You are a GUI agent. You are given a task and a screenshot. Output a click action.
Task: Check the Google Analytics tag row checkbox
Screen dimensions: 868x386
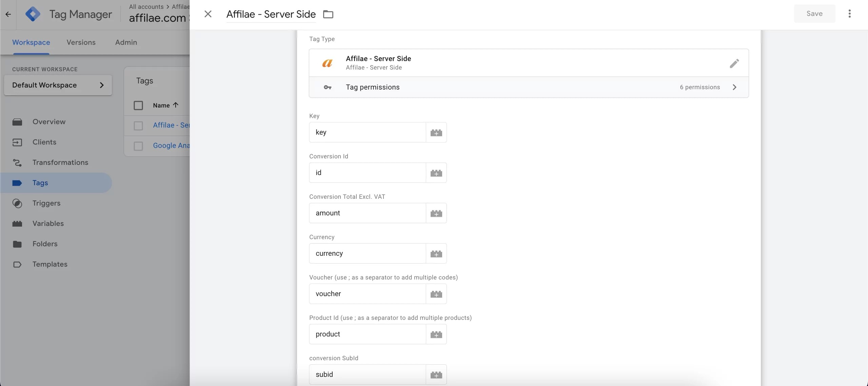point(138,146)
